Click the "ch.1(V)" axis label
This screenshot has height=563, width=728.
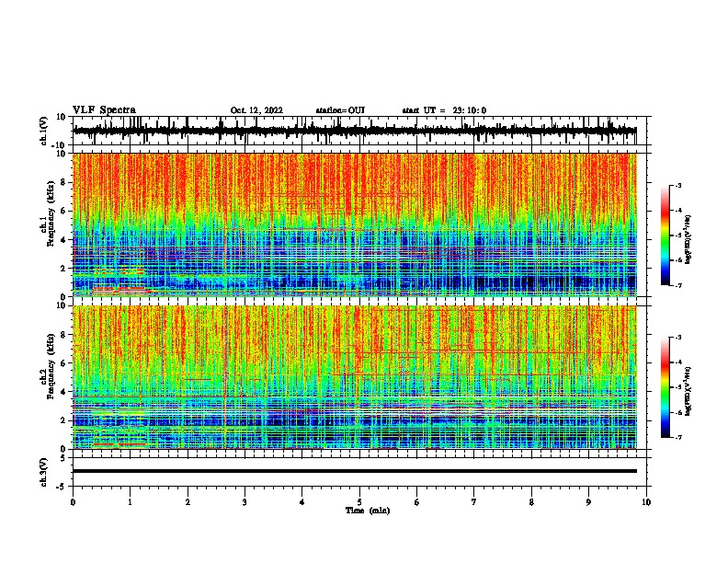click(43, 131)
